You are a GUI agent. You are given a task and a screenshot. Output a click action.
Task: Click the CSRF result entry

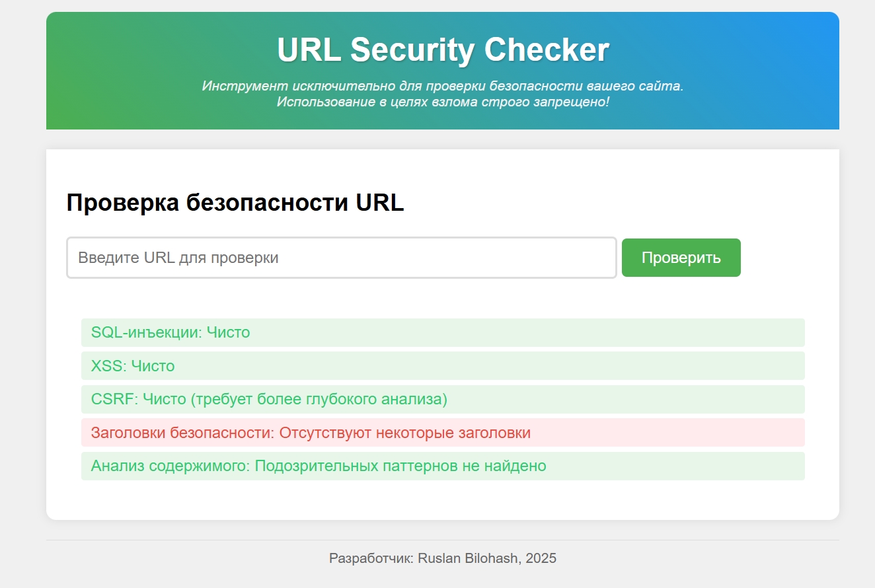click(441, 399)
